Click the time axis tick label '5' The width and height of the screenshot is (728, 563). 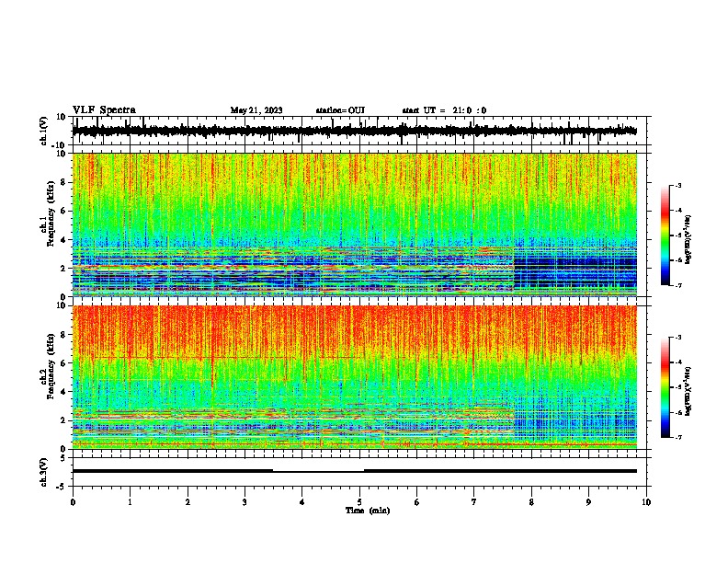[359, 502]
